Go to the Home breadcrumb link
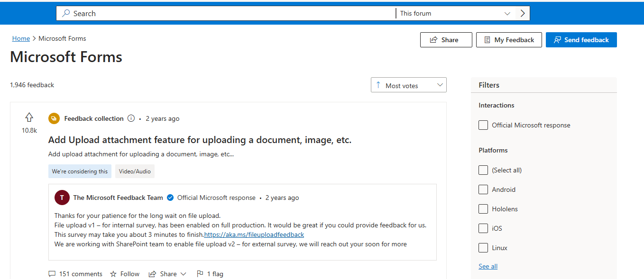 tap(21, 38)
